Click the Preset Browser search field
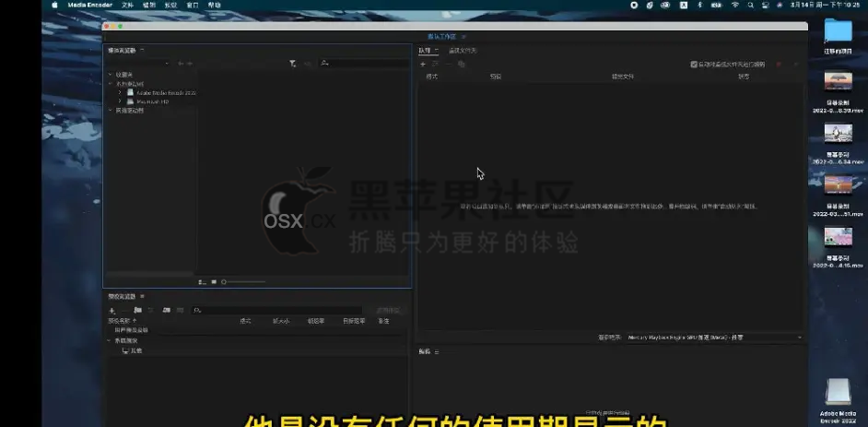Image resolution: width=868 pixels, height=427 pixels. pos(276,311)
